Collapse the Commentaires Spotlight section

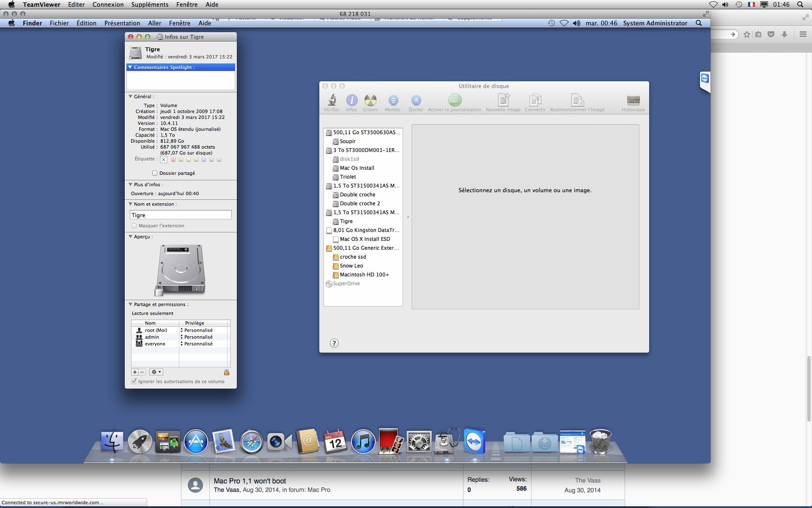pos(130,67)
